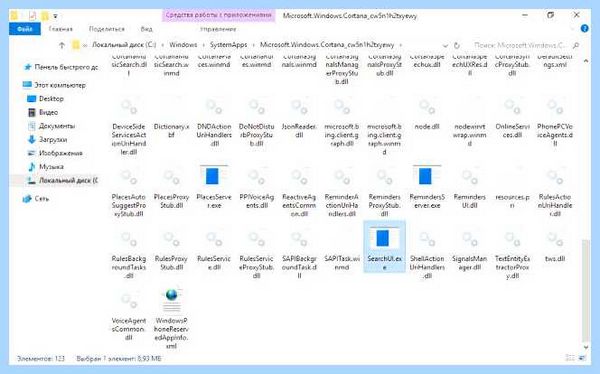This screenshot has height=374, width=600.
Task: Expand chevron after Windows breadcrumb
Action: [203, 45]
